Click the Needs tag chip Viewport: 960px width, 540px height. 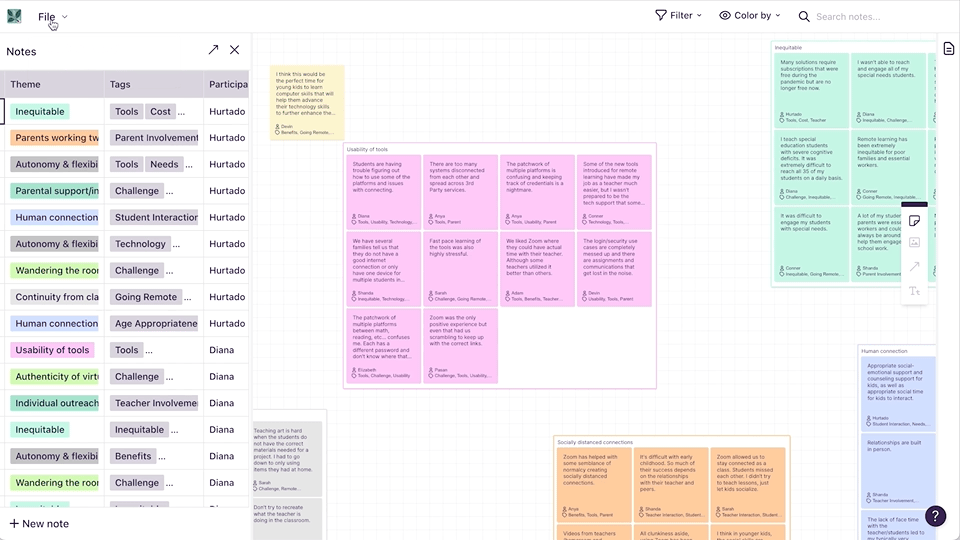164,164
